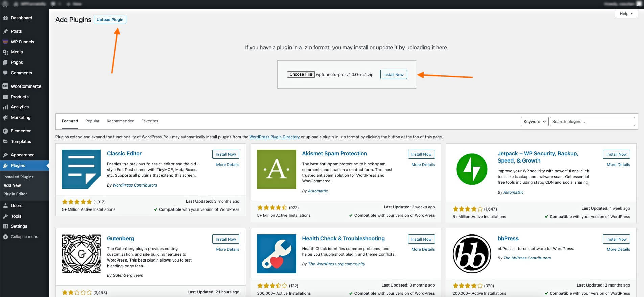Screen dimensions: 644x297
Task: Click the Analytics bar chart icon
Action: coord(5,107)
